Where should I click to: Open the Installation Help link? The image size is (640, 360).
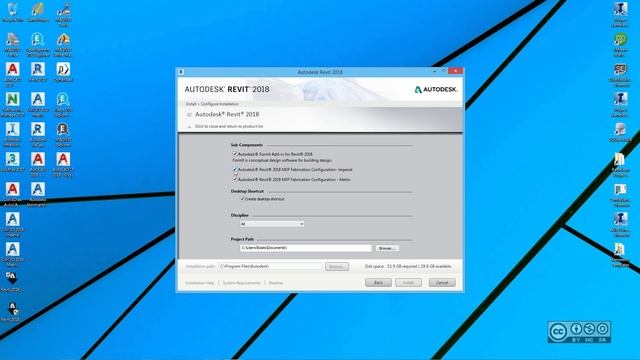[x=200, y=283]
